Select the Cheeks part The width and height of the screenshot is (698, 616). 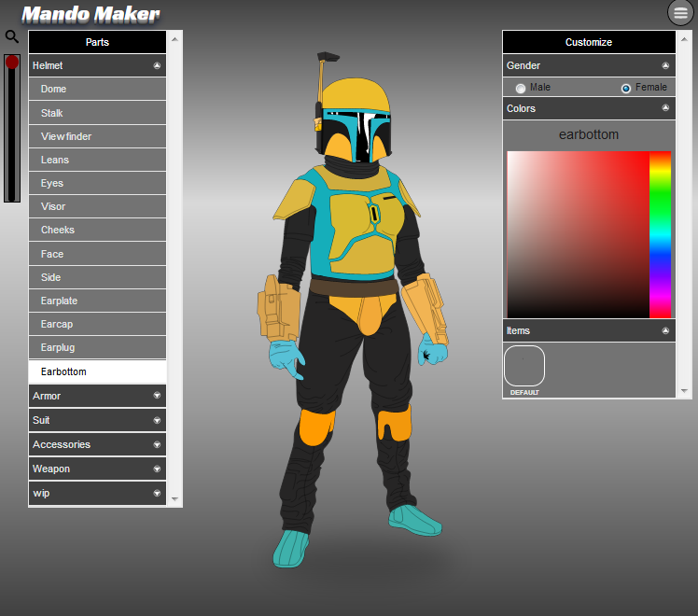point(97,230)
